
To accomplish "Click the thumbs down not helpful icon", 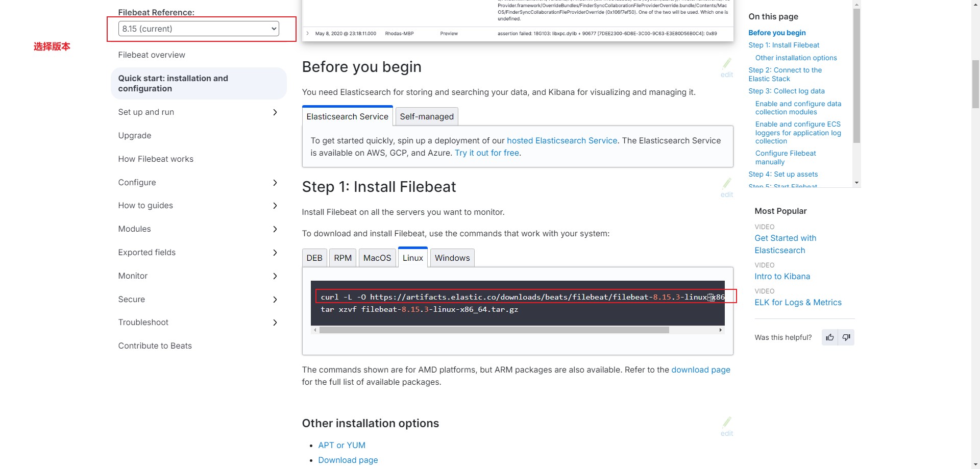I will [846, 337].
